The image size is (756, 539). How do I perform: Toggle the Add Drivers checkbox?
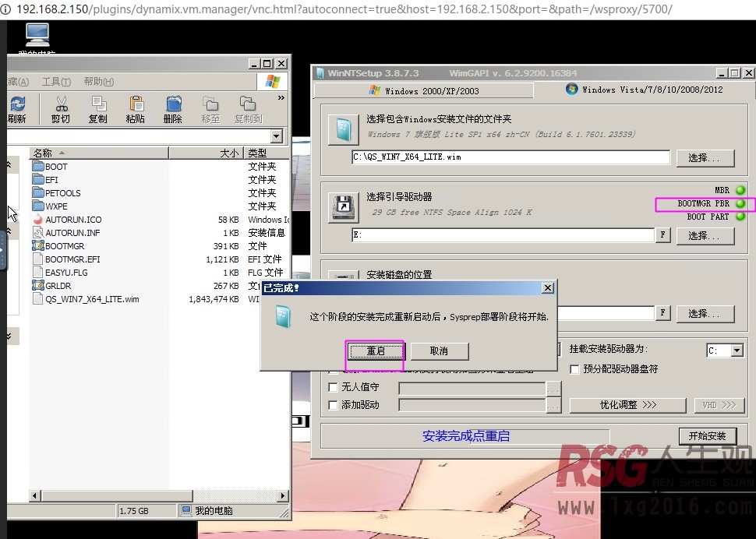point(333,405)
